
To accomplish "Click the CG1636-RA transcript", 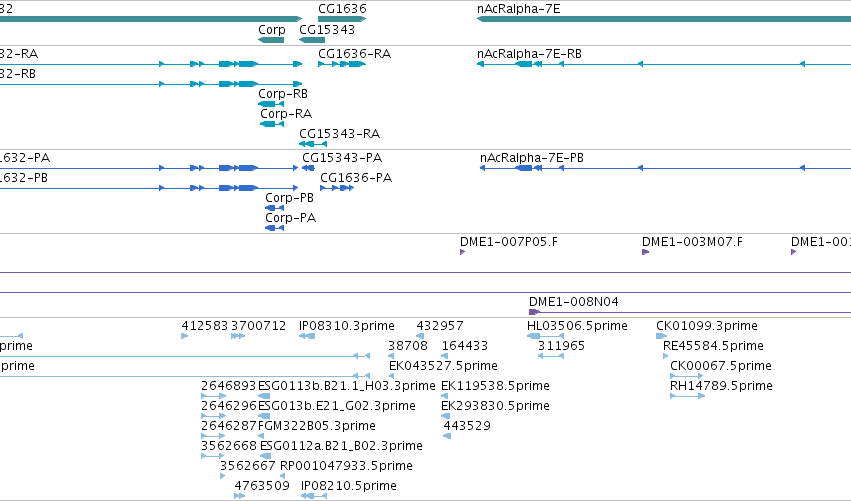I will pyautogui.click(x=342, y=64).
